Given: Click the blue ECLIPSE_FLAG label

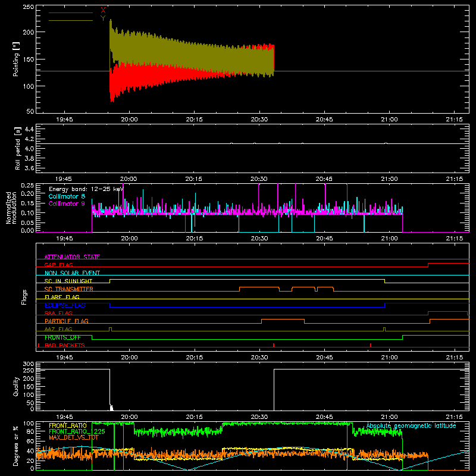Looking at the screenshot, I should coord(65,305).
